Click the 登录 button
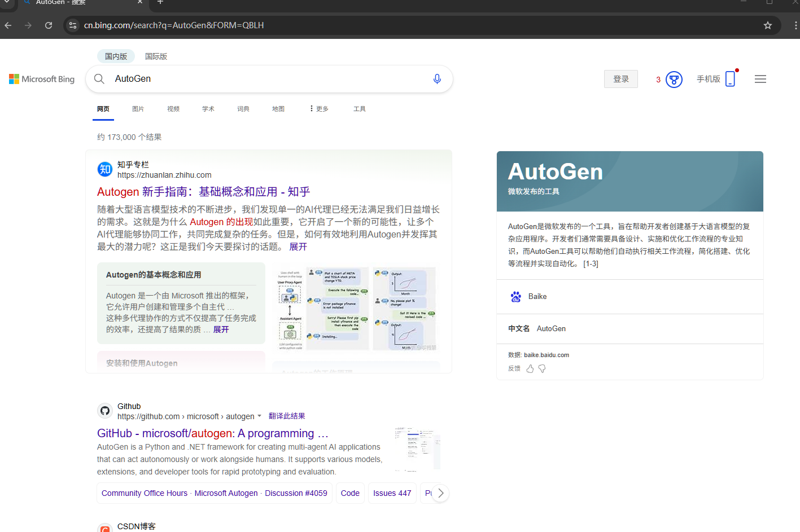The image size is (800, 532). click(x=621, y=79)
